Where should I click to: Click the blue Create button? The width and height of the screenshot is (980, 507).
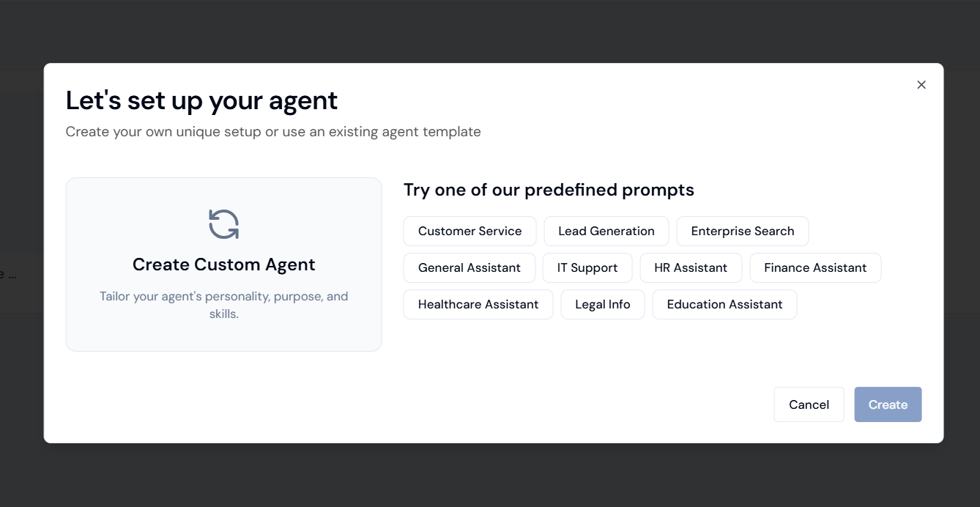click(x=887, y=404)
